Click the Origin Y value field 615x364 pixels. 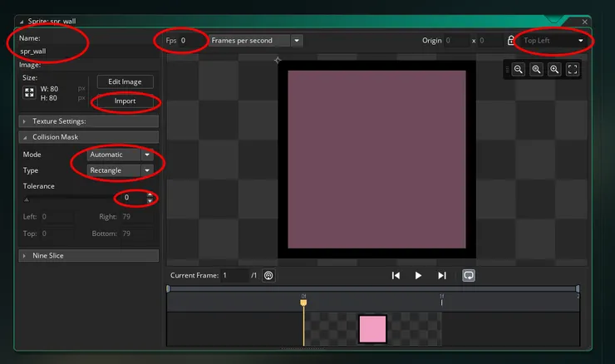point(490,41)
